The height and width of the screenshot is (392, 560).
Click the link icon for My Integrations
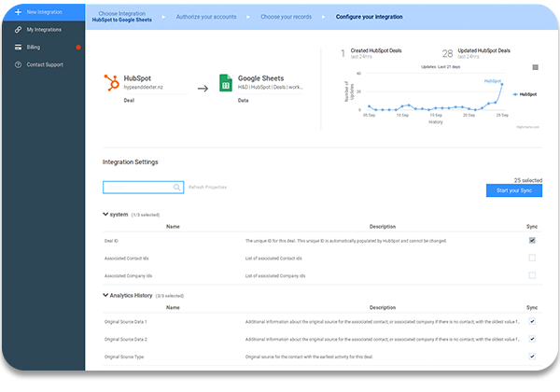18,30
